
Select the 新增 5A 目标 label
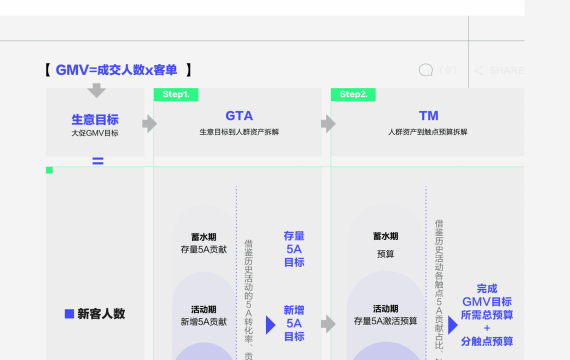click(294, 323)
